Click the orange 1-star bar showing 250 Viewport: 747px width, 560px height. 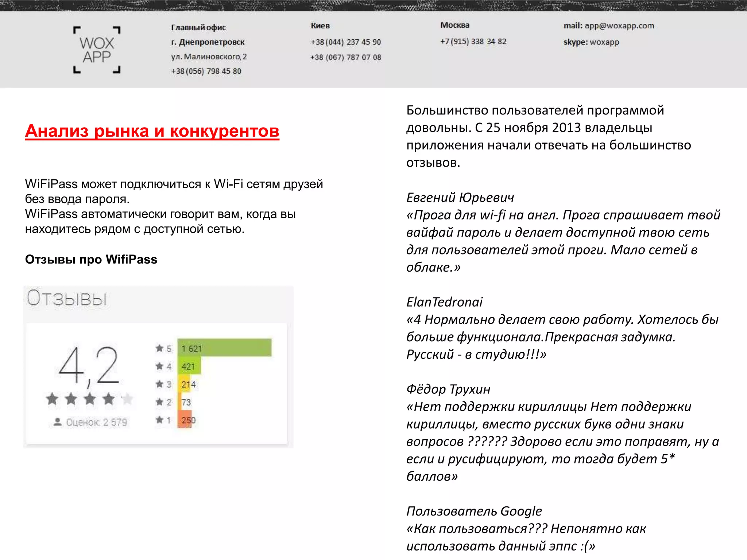(x=185, y=420)
